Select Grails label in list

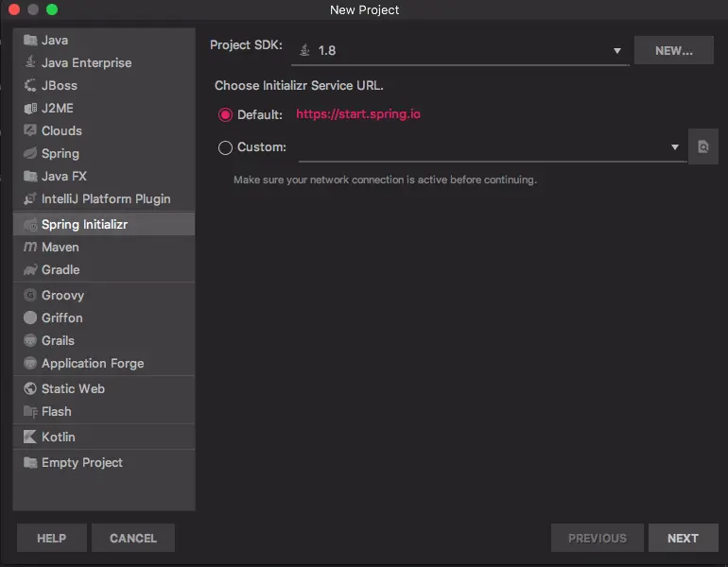pyautogui.click(x=58, y=340)
